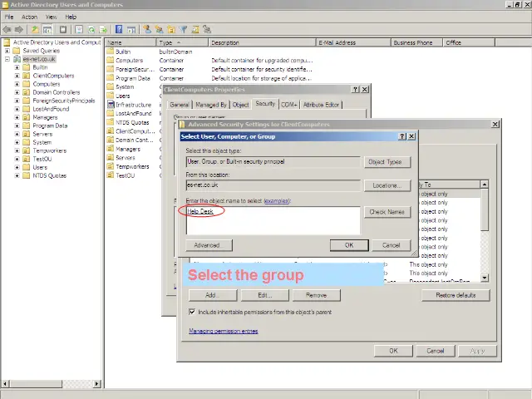Open the File menu
532x399 pixels.
point(9,17)
